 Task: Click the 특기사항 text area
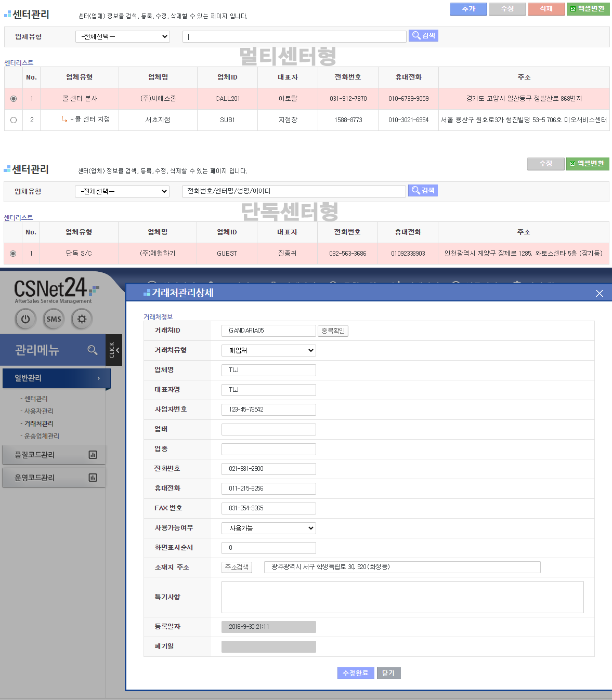point(402,597)
